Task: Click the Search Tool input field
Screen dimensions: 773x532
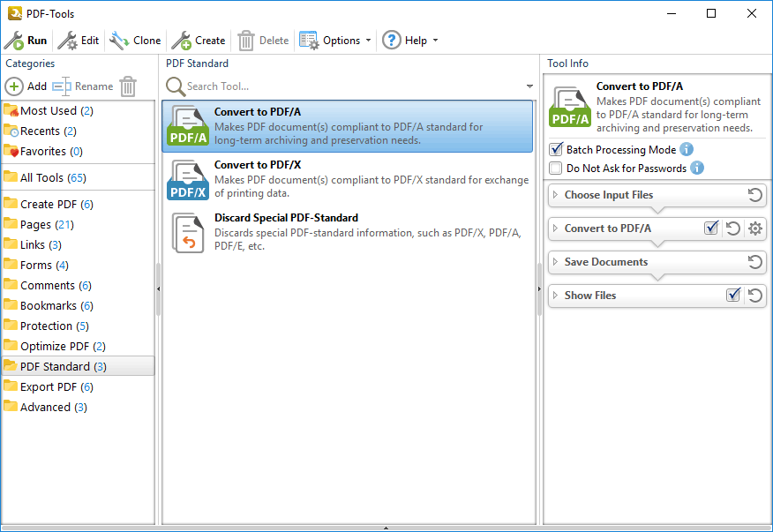Action: pyautogui.click(x=355, y=86)
